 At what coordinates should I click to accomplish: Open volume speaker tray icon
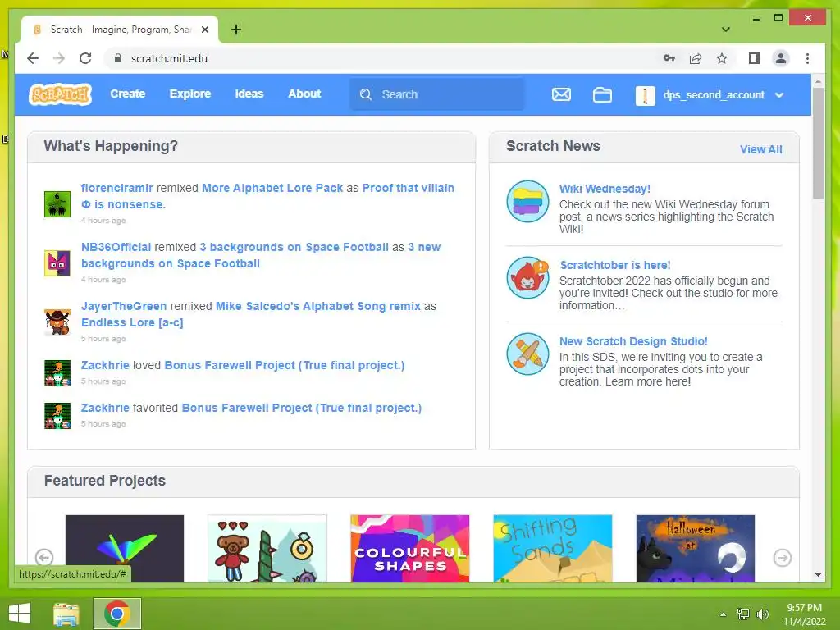(x=763, y=614)
